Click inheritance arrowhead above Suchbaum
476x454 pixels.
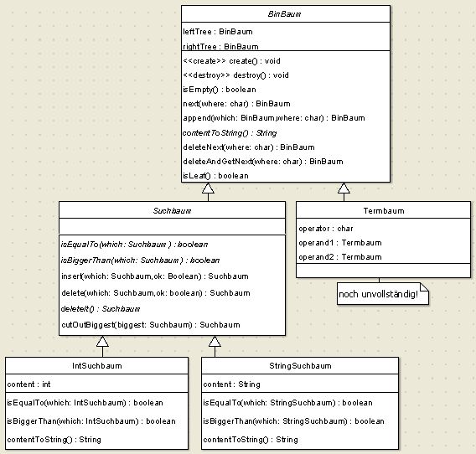pyautogui.click(x=208, y=188)
